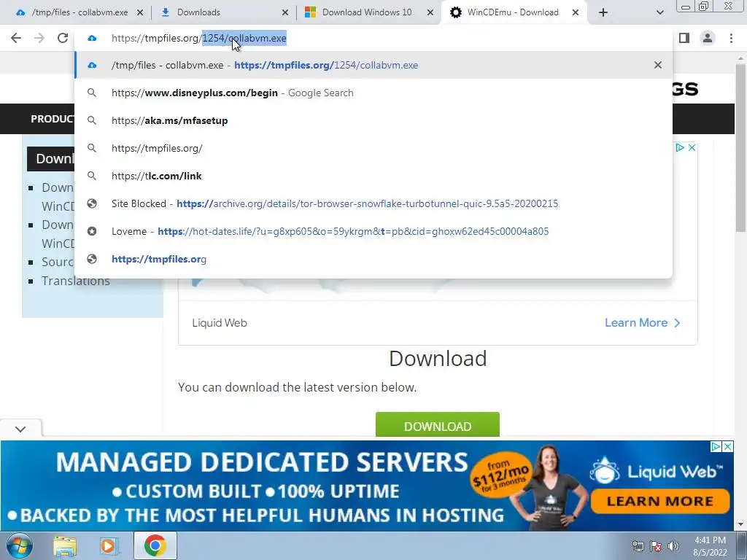Choose the disneyplus.com/begin search suggestion
Screen dimensions: 747x560
coord(373,93)
